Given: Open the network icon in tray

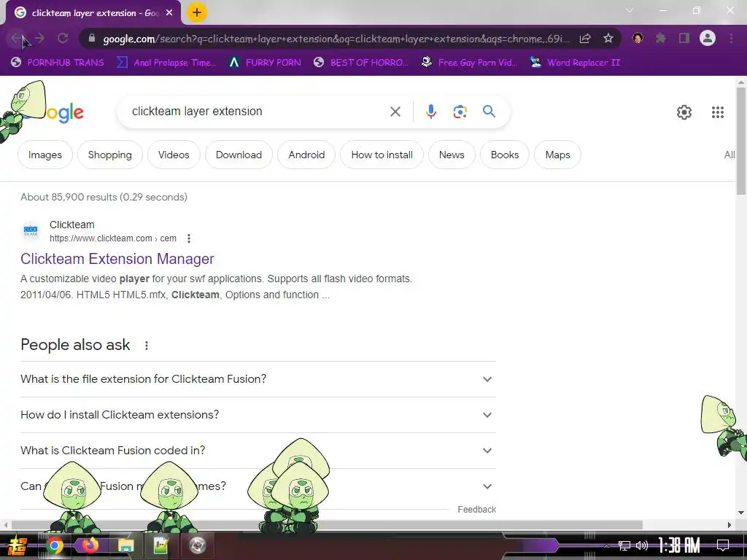Looking at the screenshot, I should pos(624,545).
